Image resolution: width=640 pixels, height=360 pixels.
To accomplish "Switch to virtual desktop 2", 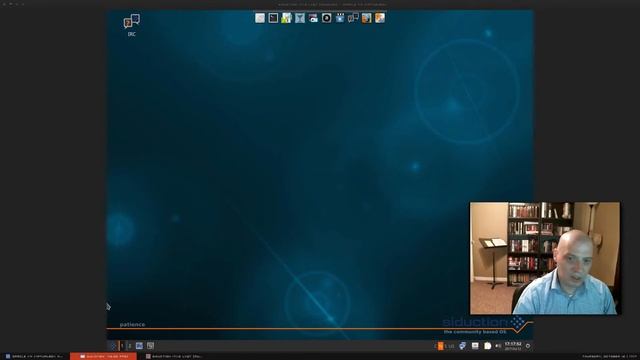I will click(x=129, y=346).
